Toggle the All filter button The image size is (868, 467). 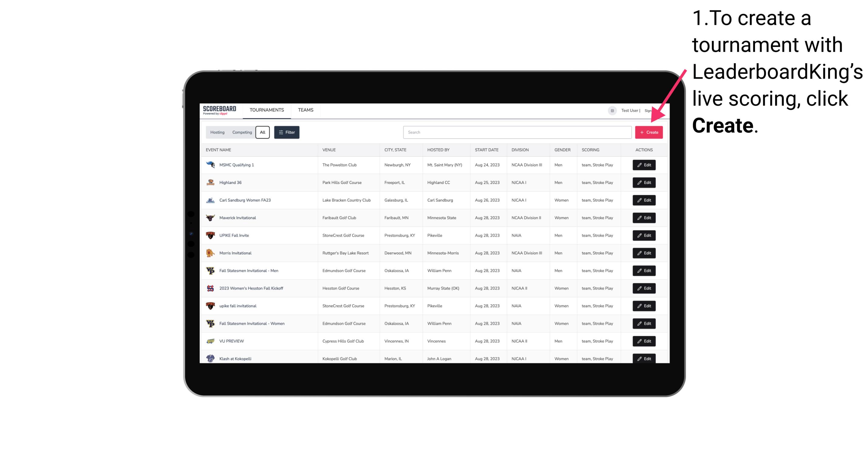pos(262,132)
